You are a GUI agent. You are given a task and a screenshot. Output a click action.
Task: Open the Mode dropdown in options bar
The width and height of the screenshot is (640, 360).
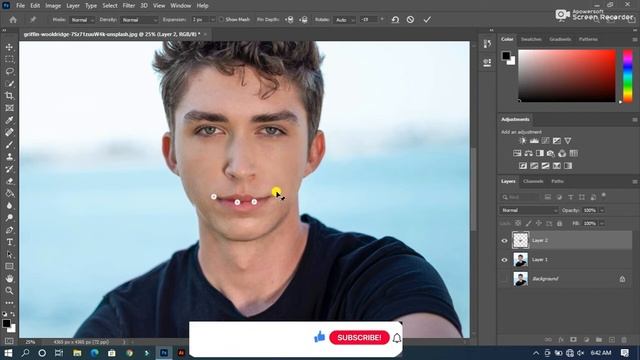82,20
